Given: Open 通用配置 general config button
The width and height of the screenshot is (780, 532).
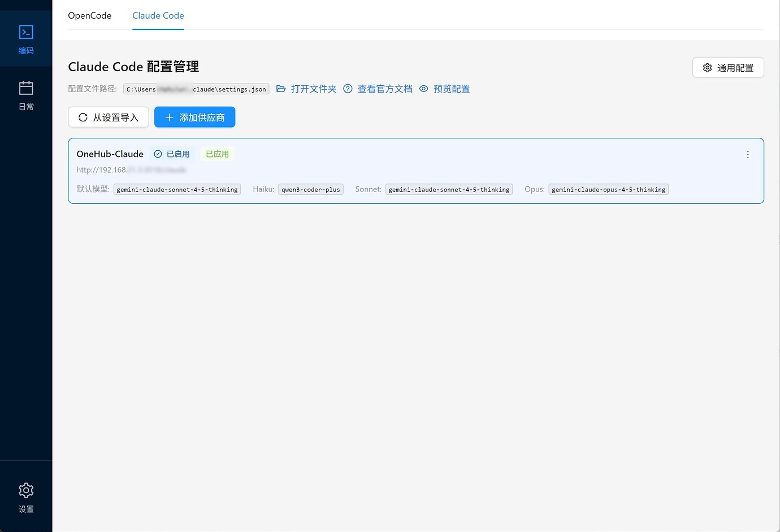Looking at the screenshot, I should pos(728,68).
